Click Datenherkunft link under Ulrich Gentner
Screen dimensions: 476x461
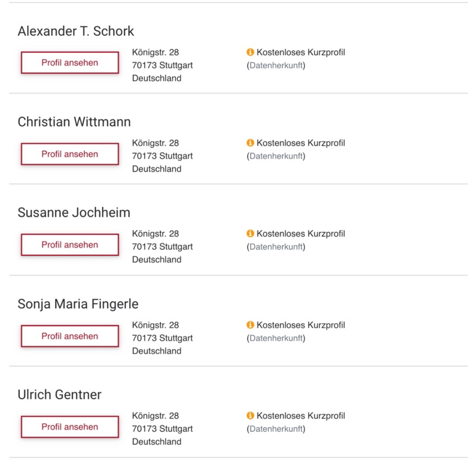coord(276,429)
